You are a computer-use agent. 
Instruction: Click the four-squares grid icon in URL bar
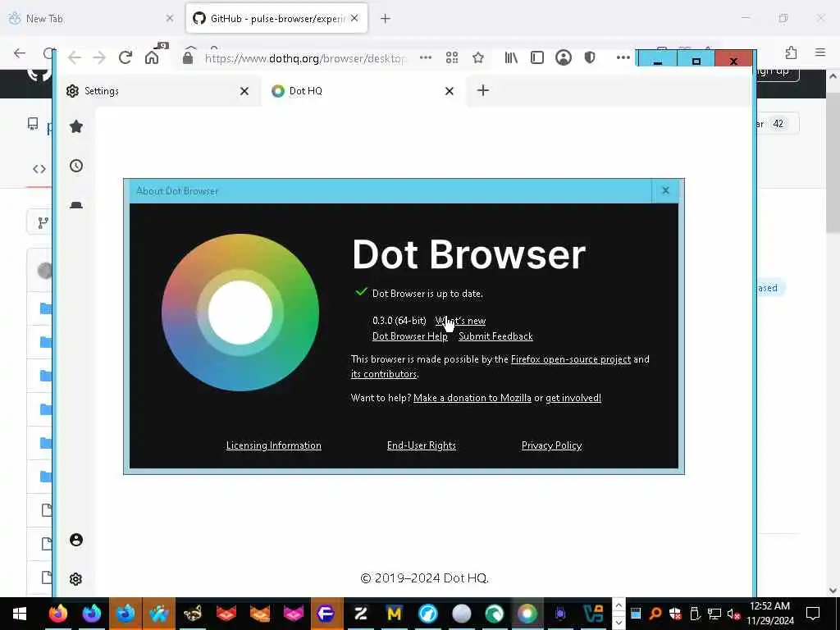[x=452, y=57]
